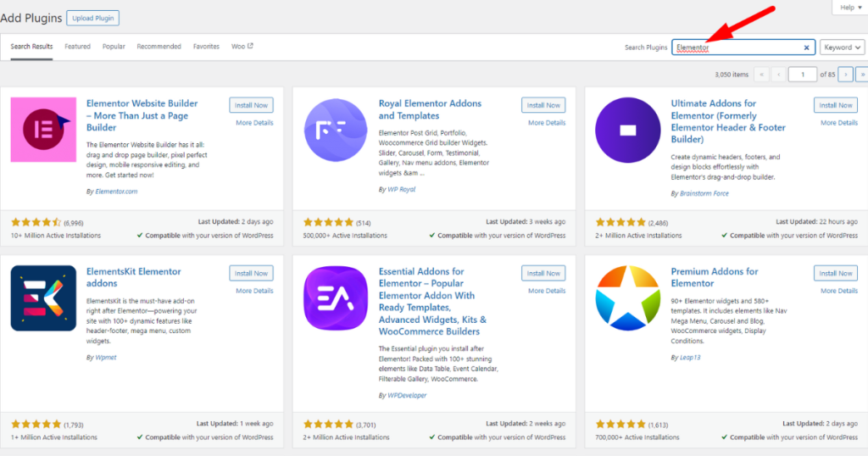Click the "700,000+ Active Installations" text
The width and height of the screenshot is (868, 456).
pos(637,437)
